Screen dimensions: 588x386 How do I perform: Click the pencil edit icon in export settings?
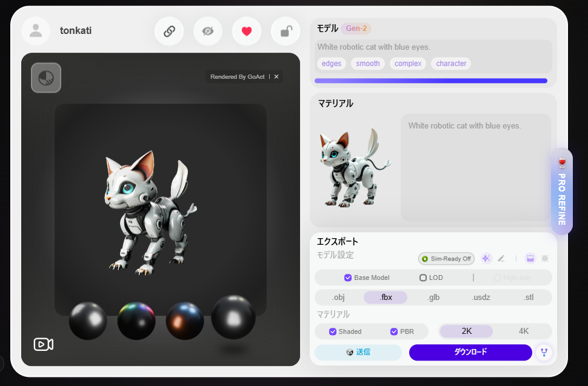[x=501, y=258]
